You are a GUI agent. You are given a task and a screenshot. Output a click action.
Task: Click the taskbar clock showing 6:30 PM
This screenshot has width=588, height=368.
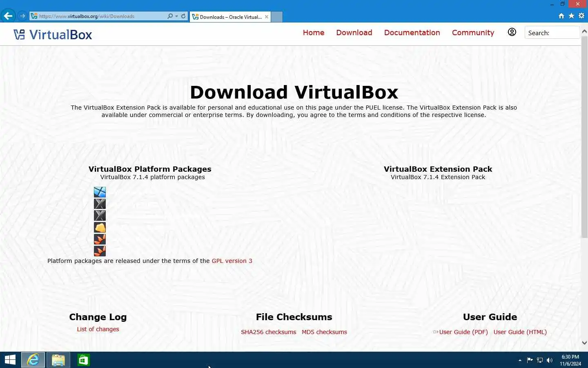click(x=570, y=360)
